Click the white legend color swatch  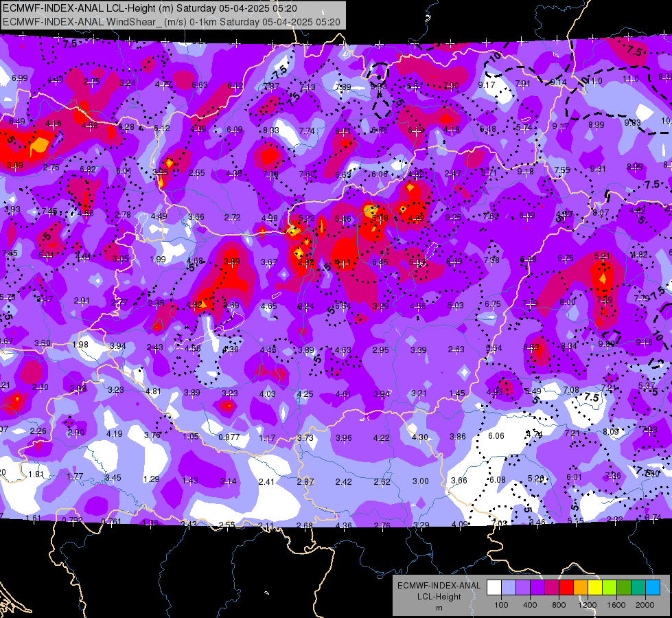pyautogui.click(x=494, y=588)
